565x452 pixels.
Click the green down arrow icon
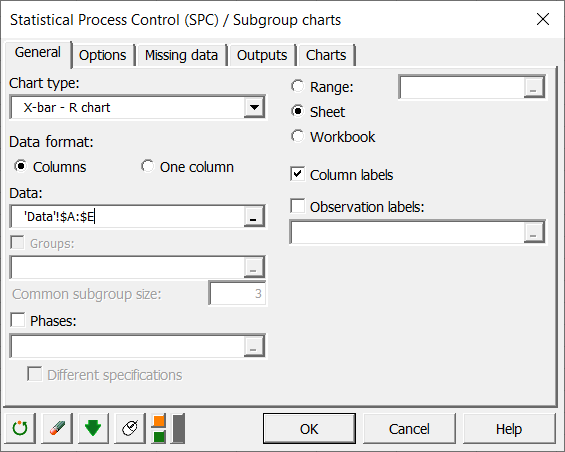pyautogui.click(x=93, y=428)
